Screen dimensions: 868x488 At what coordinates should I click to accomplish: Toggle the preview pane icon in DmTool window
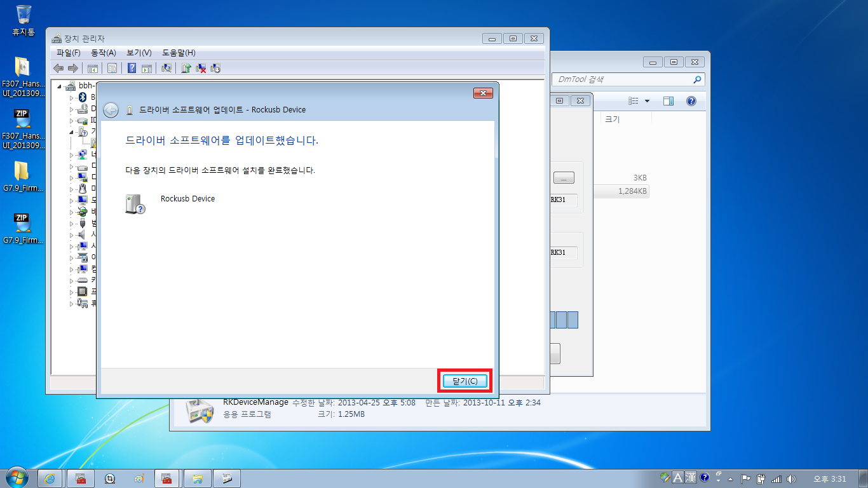(x=668, y=101)
